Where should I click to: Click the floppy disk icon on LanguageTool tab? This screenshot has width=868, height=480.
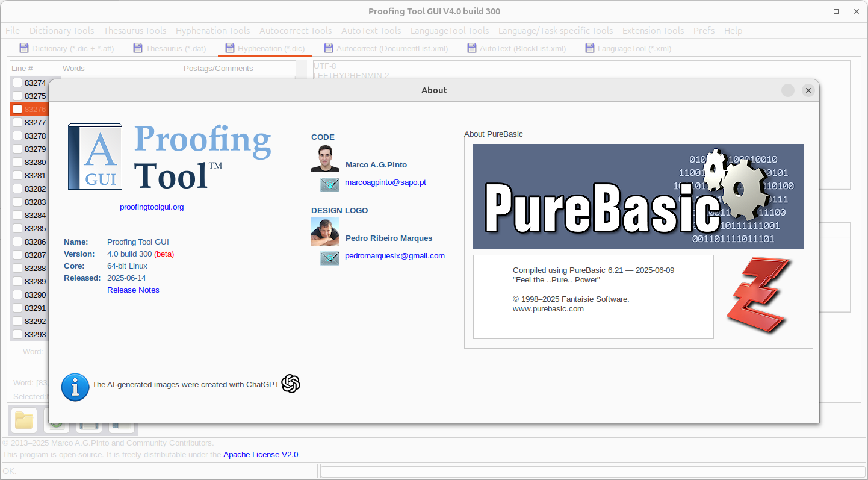tap(590, 48)
